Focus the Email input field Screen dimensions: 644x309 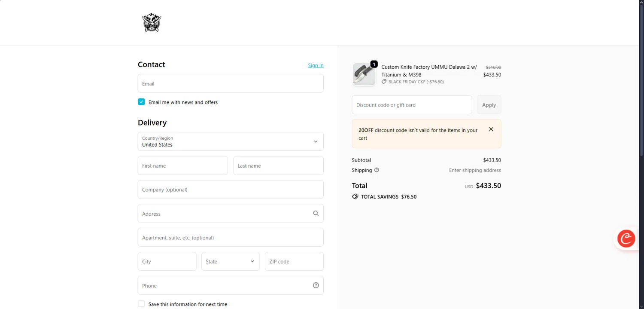click(231, 83)
